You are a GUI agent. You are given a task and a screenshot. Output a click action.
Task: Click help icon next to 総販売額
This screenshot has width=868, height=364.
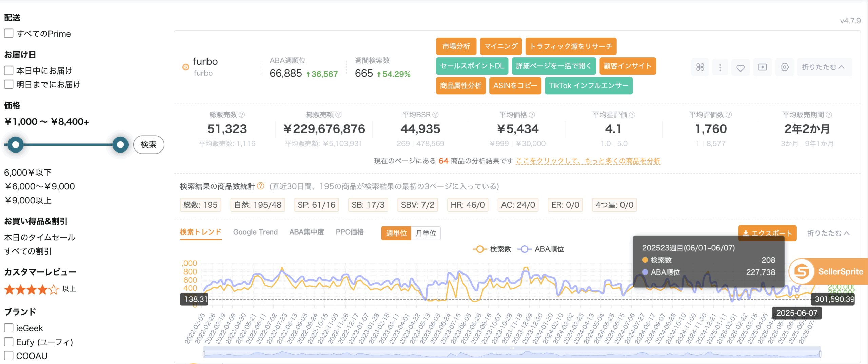[338, 115]
